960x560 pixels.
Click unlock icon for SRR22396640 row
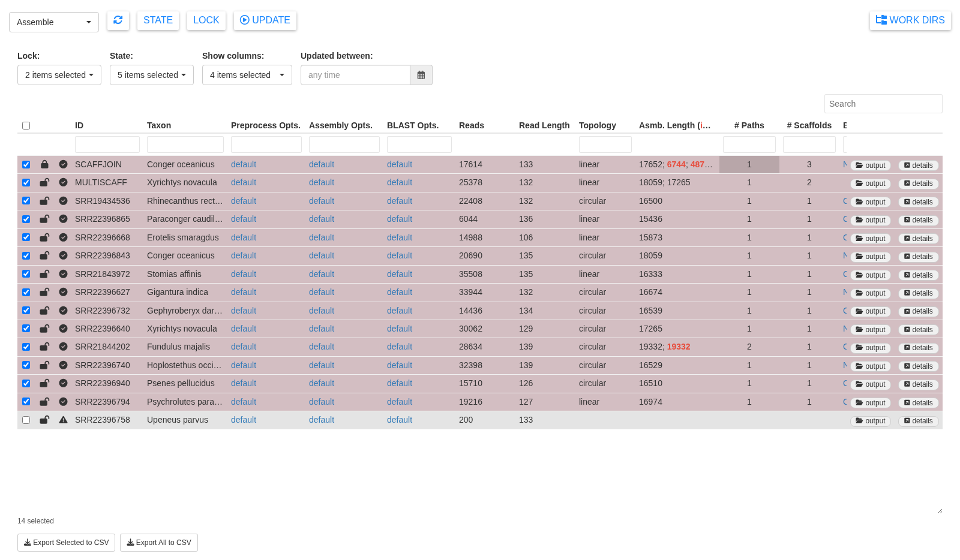coord(44,329)
